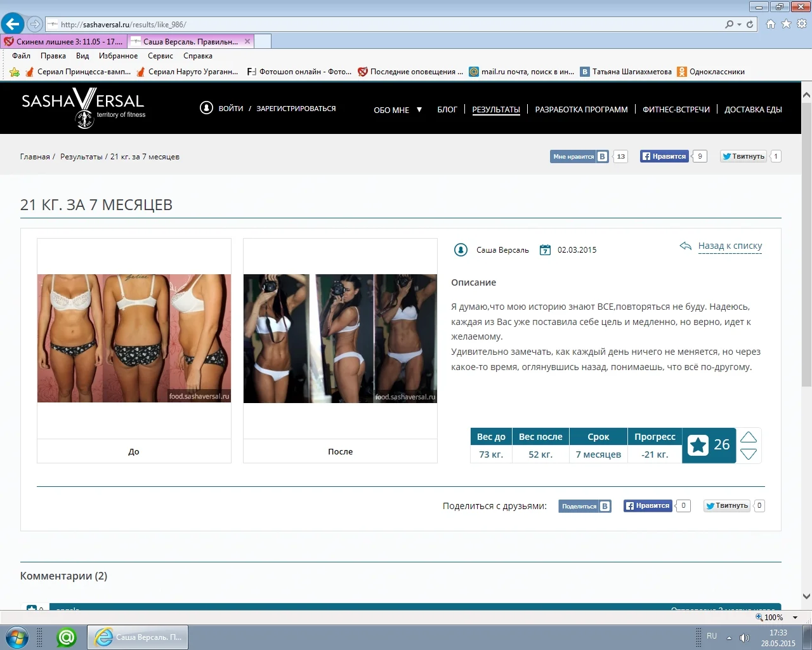Close the Саша Версаль tab
The width and height of the screenshot is (812, 650).
coord(247,41)
